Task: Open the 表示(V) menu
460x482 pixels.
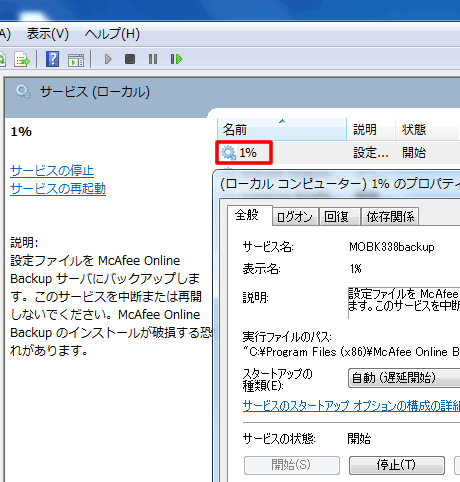Action: [48, 34]
